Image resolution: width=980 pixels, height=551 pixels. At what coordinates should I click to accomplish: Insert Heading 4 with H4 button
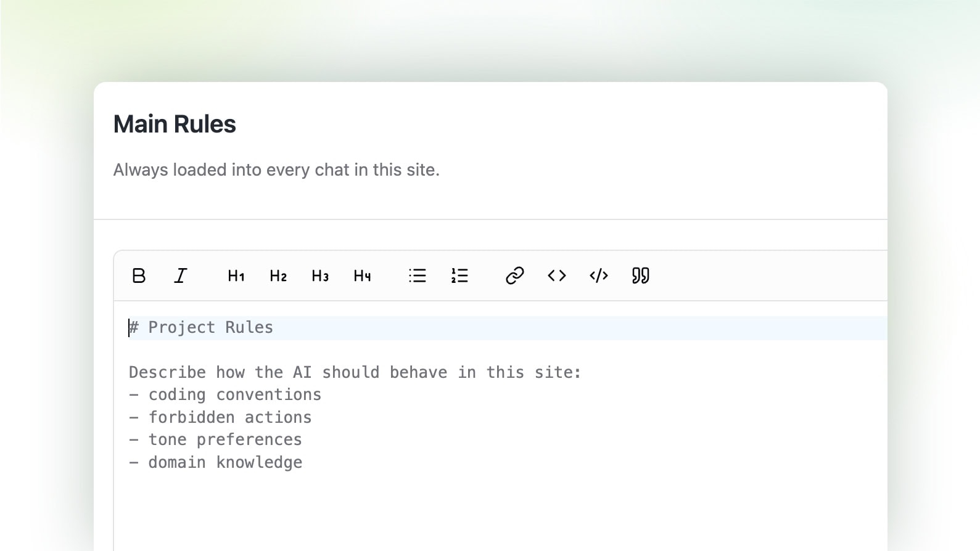tap(362, 275)
